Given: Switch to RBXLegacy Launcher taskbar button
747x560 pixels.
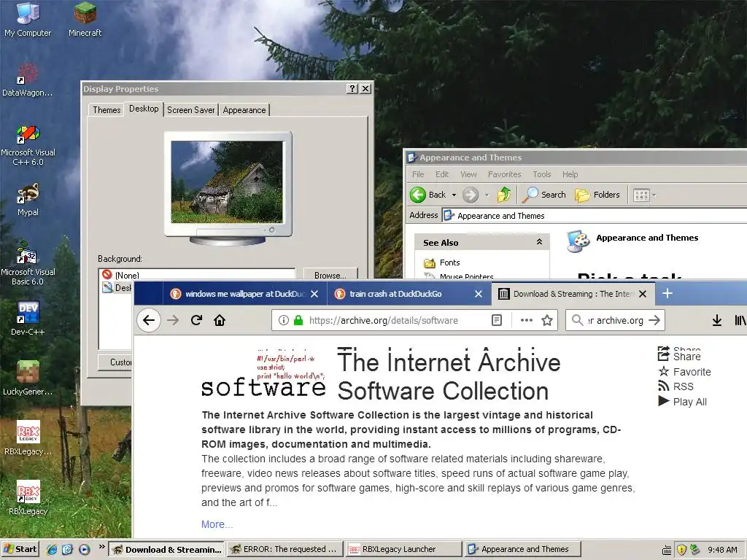Looking at the screenshot, I should tap(404, 549).
